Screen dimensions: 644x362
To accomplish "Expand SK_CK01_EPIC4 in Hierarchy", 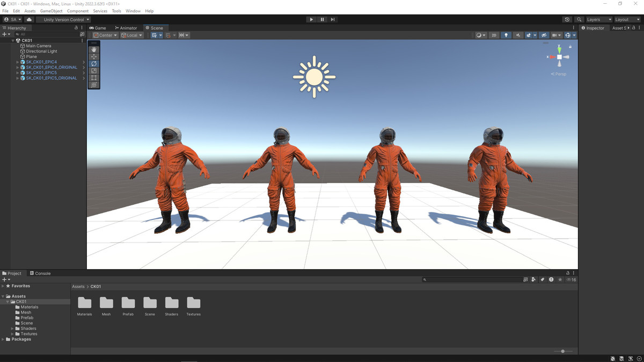I will [x=18, y=62].
